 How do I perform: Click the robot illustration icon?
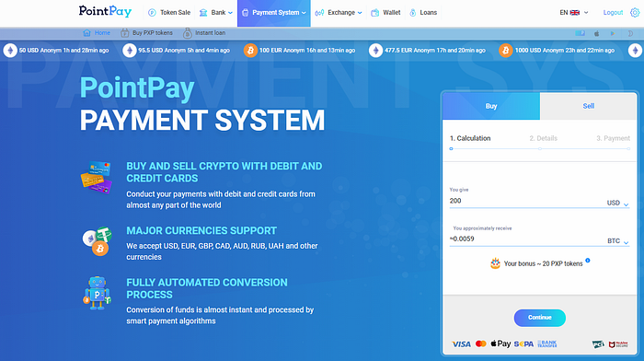(97, 293)
